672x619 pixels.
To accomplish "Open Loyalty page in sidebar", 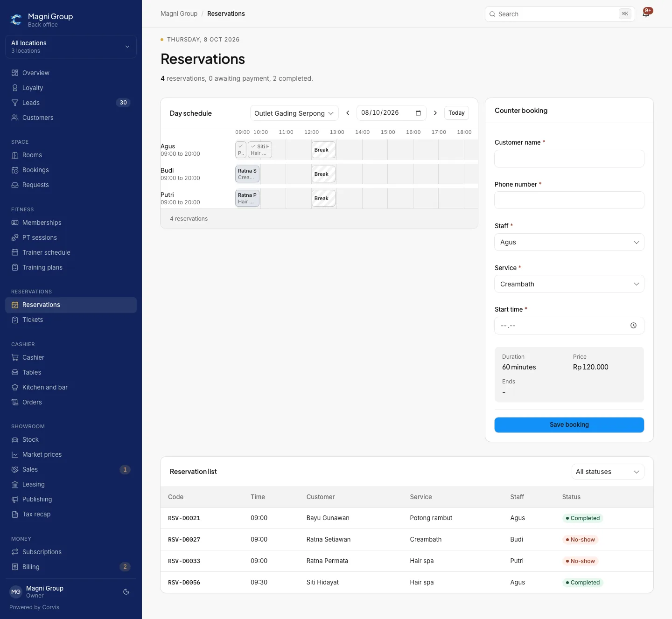I will 71,88.
